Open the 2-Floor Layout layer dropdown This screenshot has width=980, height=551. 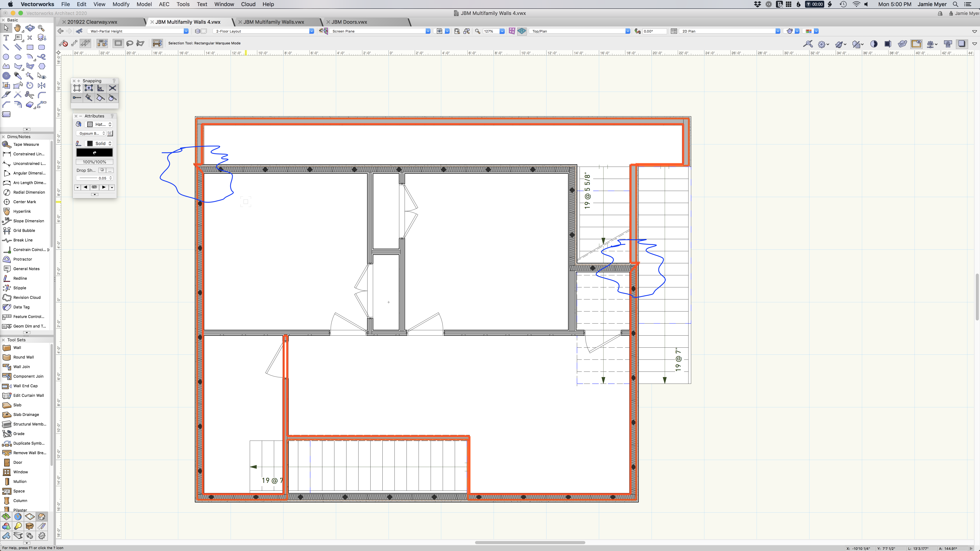(311, 31)
